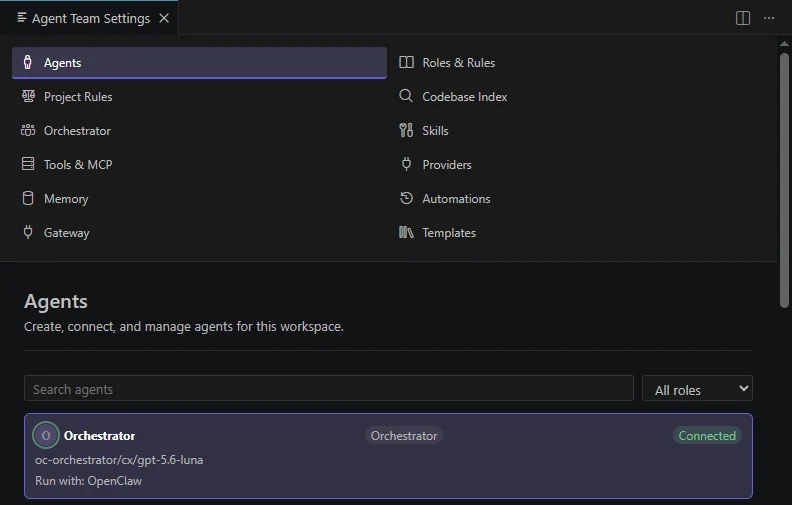
Task: Click the Project Rules scales icon
Action: click(28, 96)
